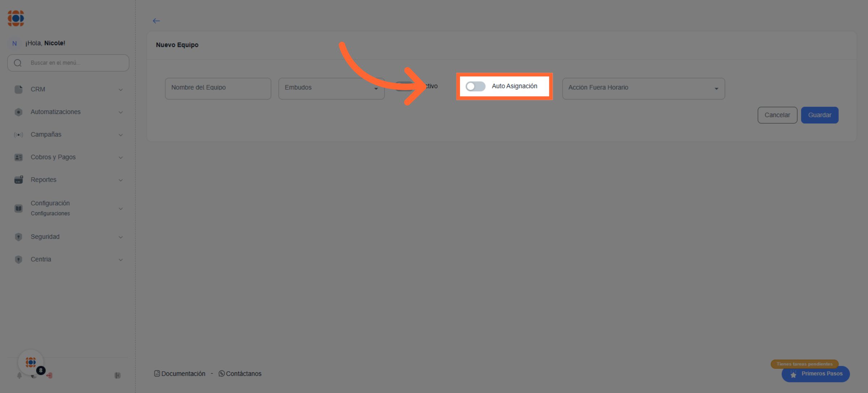This screenshot has height=393, width=868.
Task: Expand the CRM menu chevron
Action: point(120,90)
